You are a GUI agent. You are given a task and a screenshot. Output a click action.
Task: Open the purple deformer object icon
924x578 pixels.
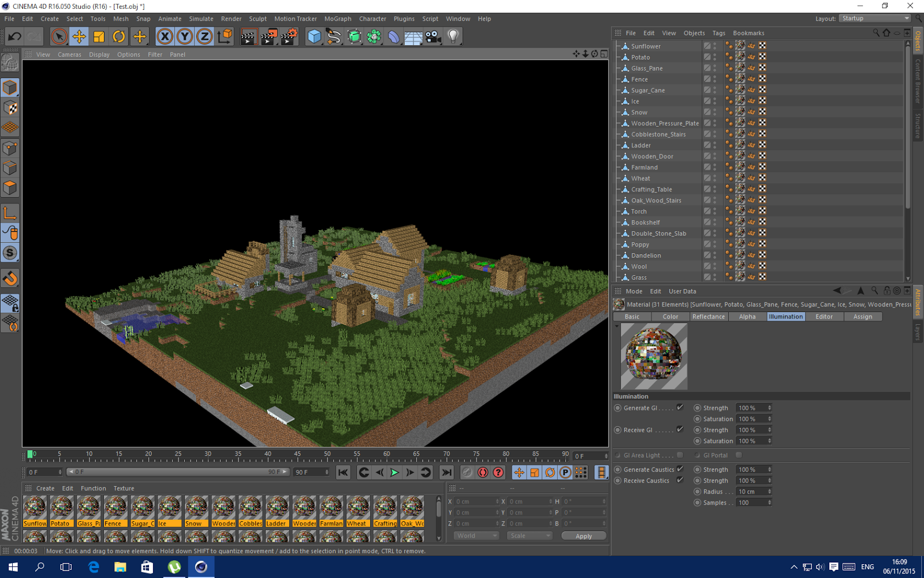click(x=393, y=36)
